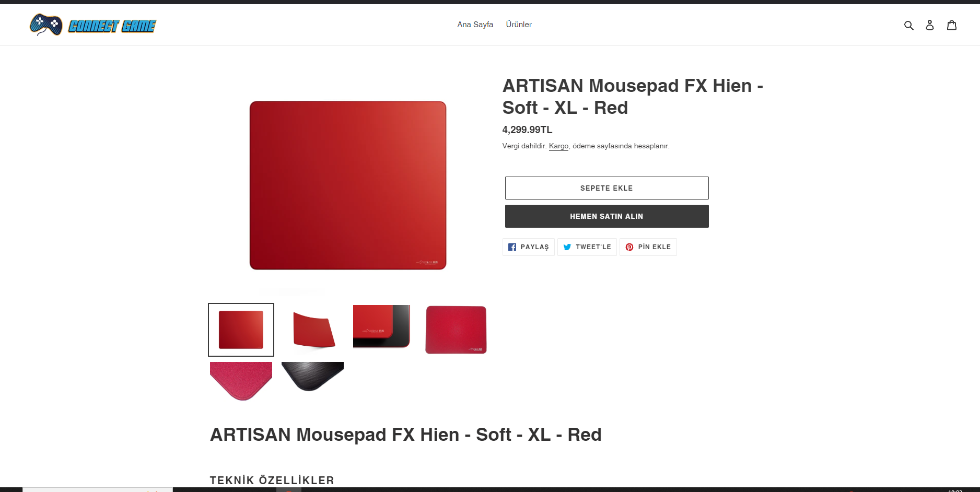Image resolution: width=980 pixels, height=492 pixels.
Task: Open the shopping cart bag icon
Action: [952, 25]
